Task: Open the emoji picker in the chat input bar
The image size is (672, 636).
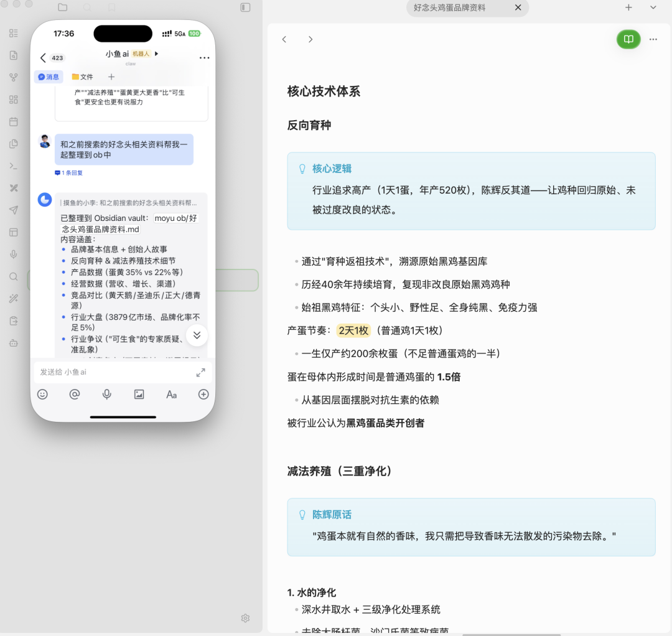Action: (x=42, y=394)
